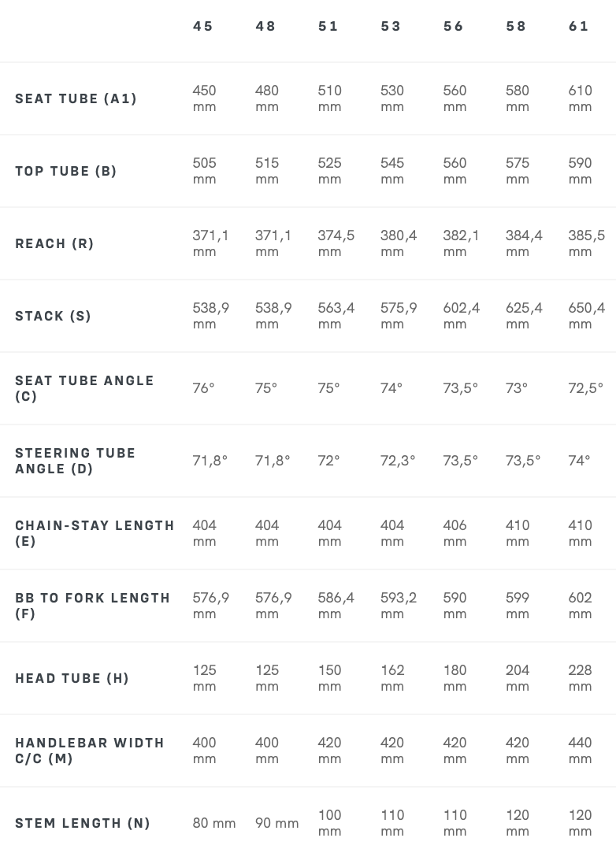Click the STACK (S) row label
This screenshot has width=616, height=849.
pos(53,317)
